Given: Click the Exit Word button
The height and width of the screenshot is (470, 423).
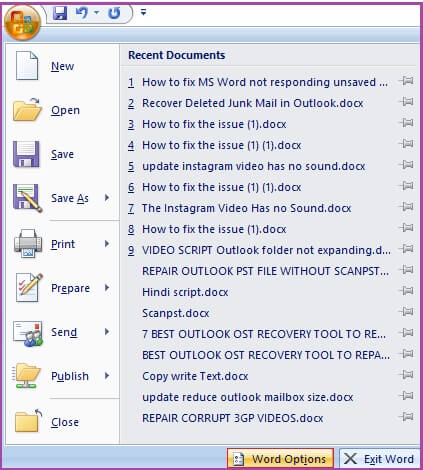Looking at the screenshot, I should (379, 459).
